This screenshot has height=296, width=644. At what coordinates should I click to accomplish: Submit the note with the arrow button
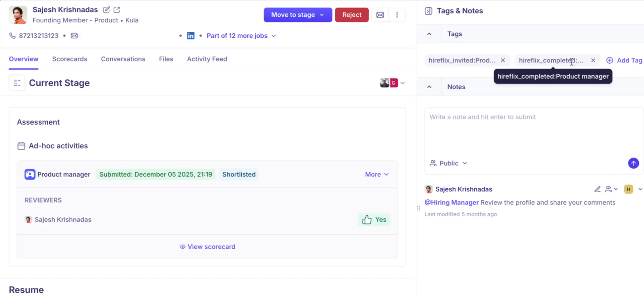click(x=633, y=163)
